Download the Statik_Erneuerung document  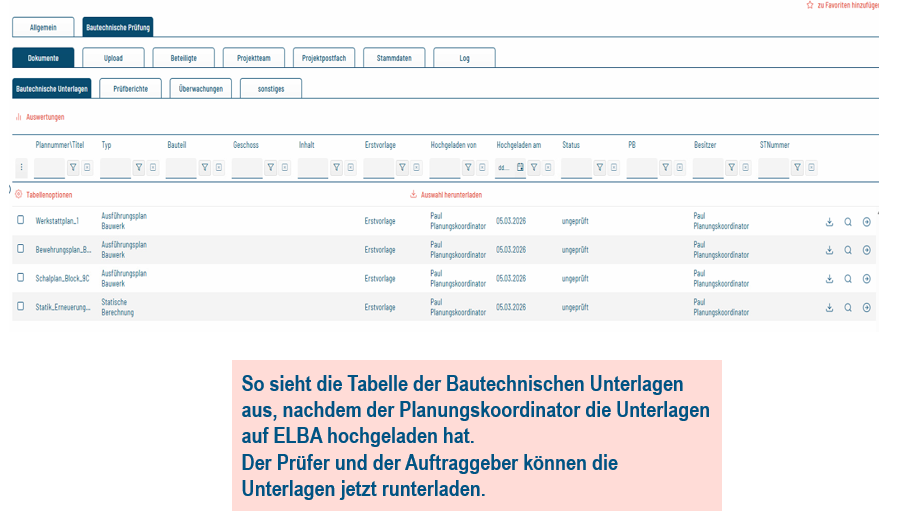(829, 307)
